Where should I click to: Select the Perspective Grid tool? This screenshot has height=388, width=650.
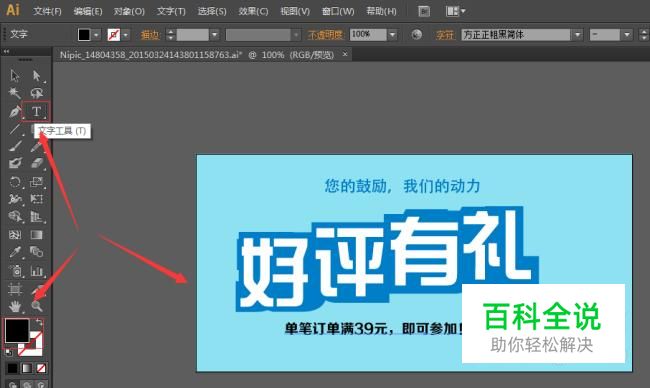coord(36,217)
